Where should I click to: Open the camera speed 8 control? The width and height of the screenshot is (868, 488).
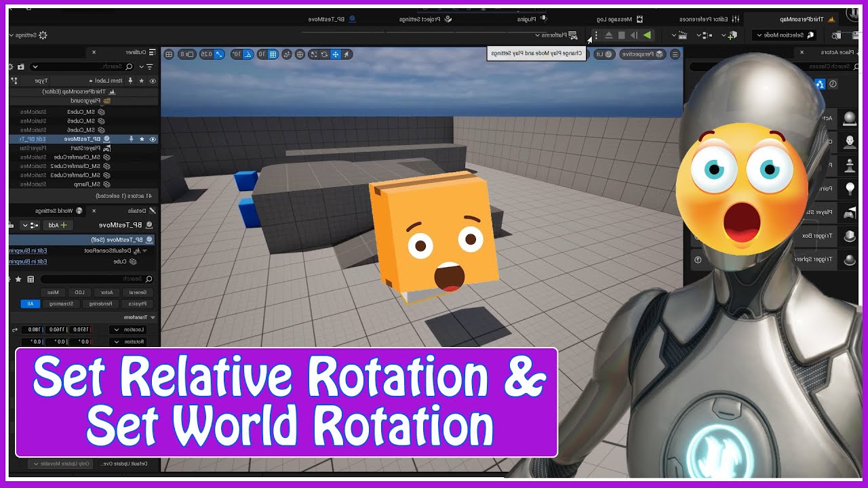[x=187, y=54]
